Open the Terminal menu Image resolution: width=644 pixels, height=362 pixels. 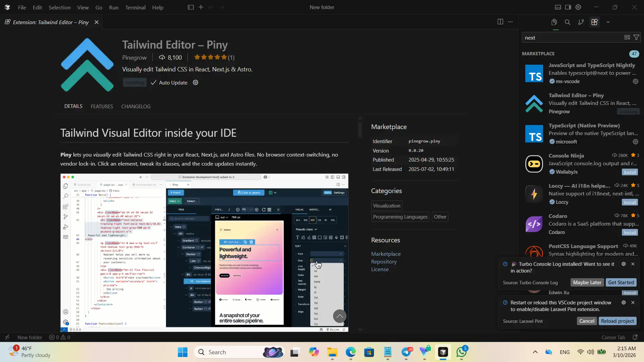[135, 7]
